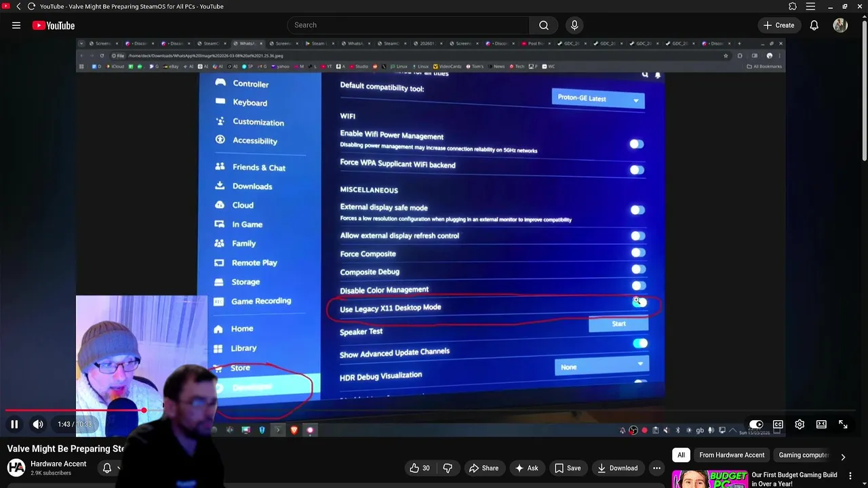Open the YouTube guide hamburger menu
Image resolution: width=868 pixels, height=488 pixels.
tap(16, 25)
